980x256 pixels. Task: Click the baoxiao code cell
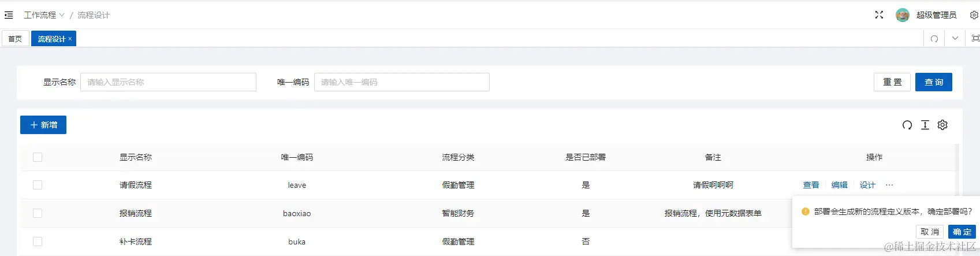pyautogui.click(x=297, y=213)
